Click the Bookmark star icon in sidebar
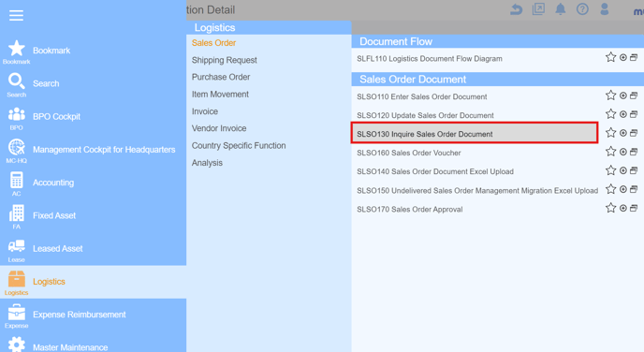Screen dimensions: 644x352 pos(17,49)
